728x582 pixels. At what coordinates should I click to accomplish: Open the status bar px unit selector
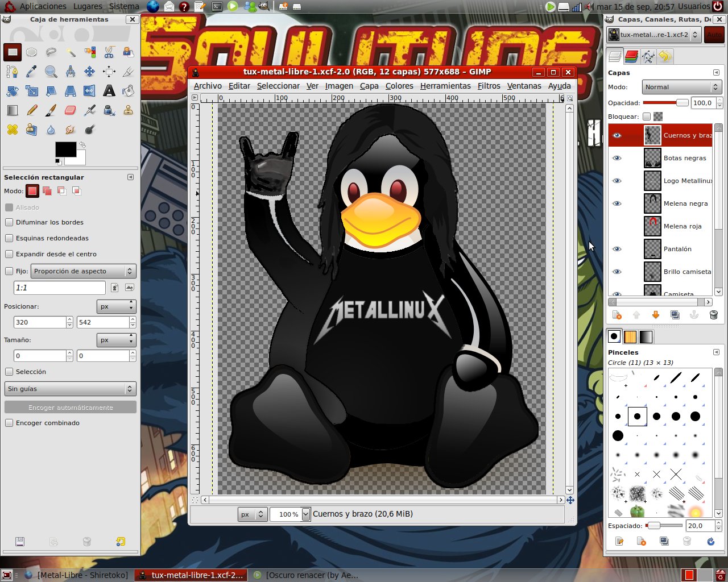pos(252,514)
